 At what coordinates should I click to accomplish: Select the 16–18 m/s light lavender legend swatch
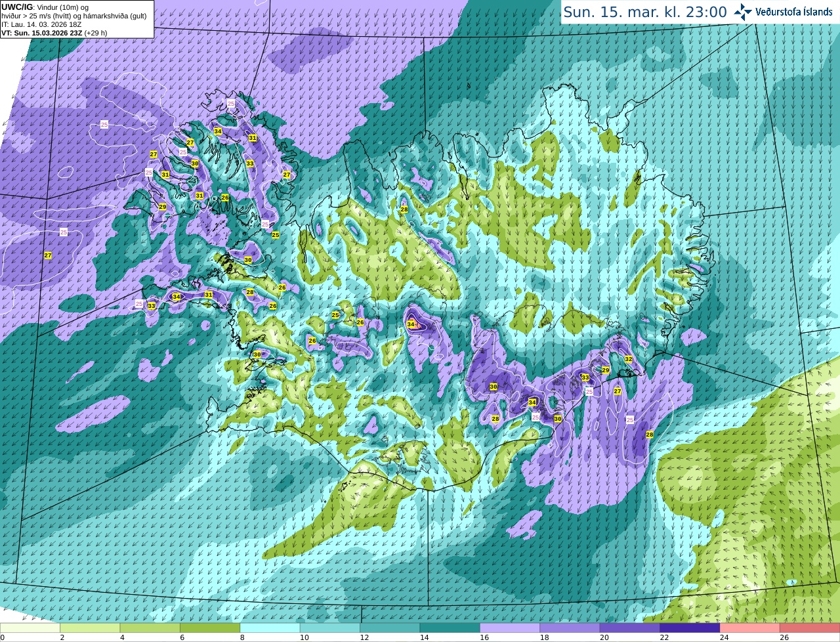(x=510, y=628)
